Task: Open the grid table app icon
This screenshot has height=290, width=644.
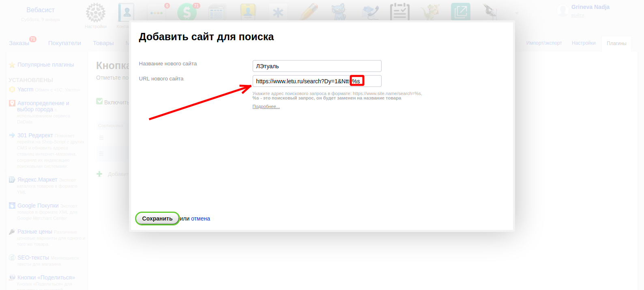Action: click(x=217, y=13)
